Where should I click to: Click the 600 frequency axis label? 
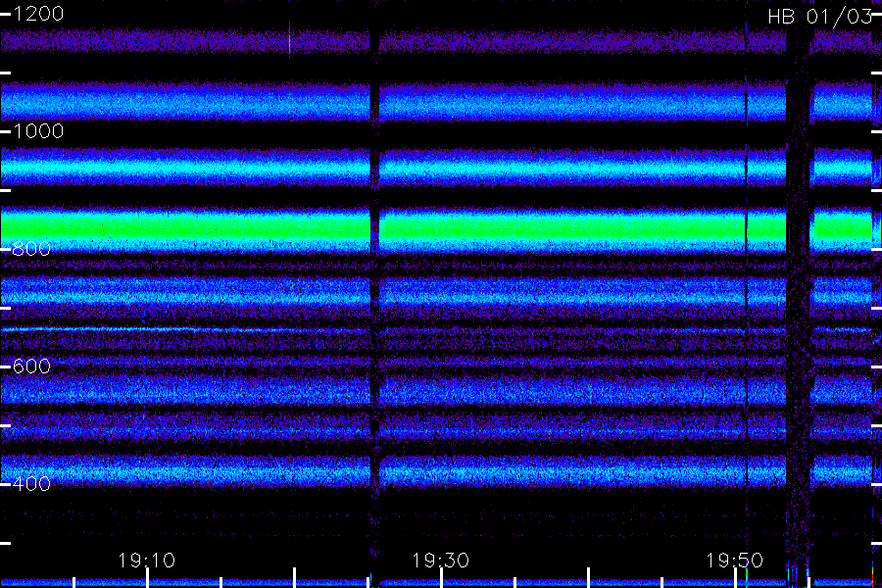point(31,367)
